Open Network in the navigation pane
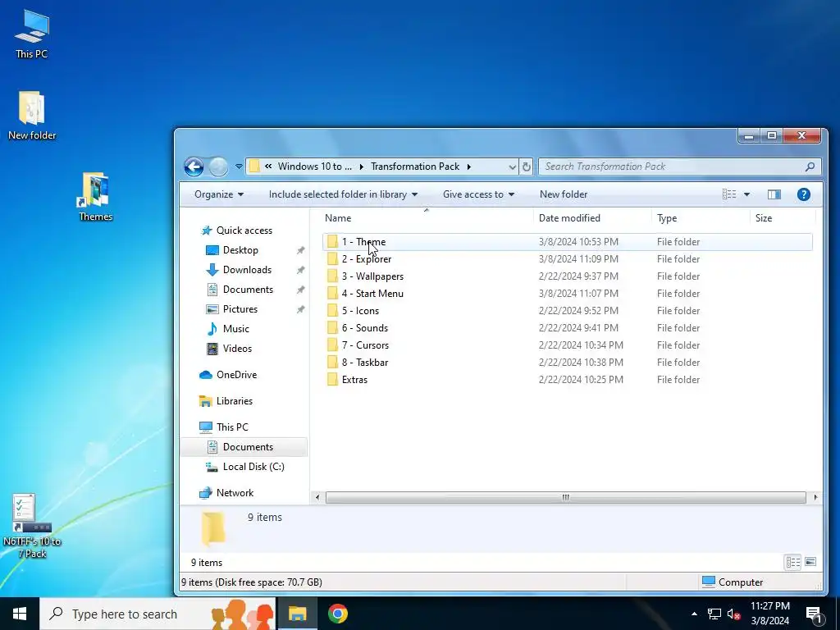The width and height of the screenshot is (840, 630). 226,493
